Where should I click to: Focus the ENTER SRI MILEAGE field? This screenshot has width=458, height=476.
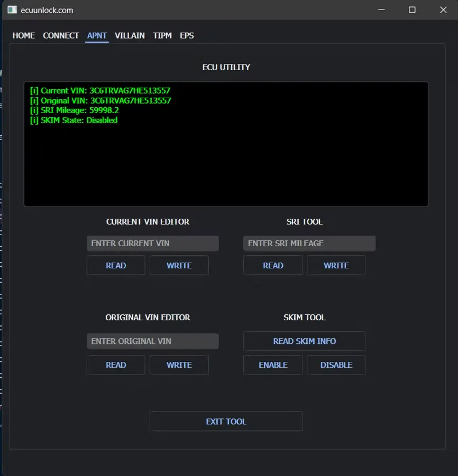pyautogui.click(x=309, y=244)
